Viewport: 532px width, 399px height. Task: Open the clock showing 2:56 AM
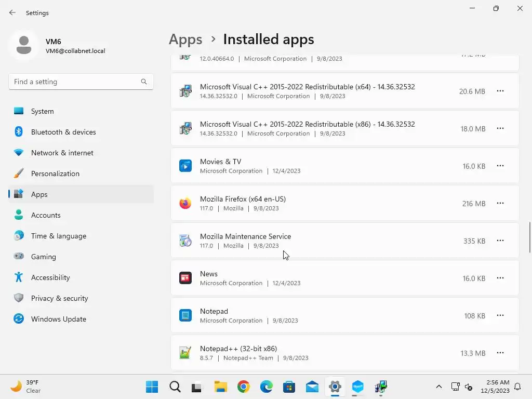click(495, 387)
